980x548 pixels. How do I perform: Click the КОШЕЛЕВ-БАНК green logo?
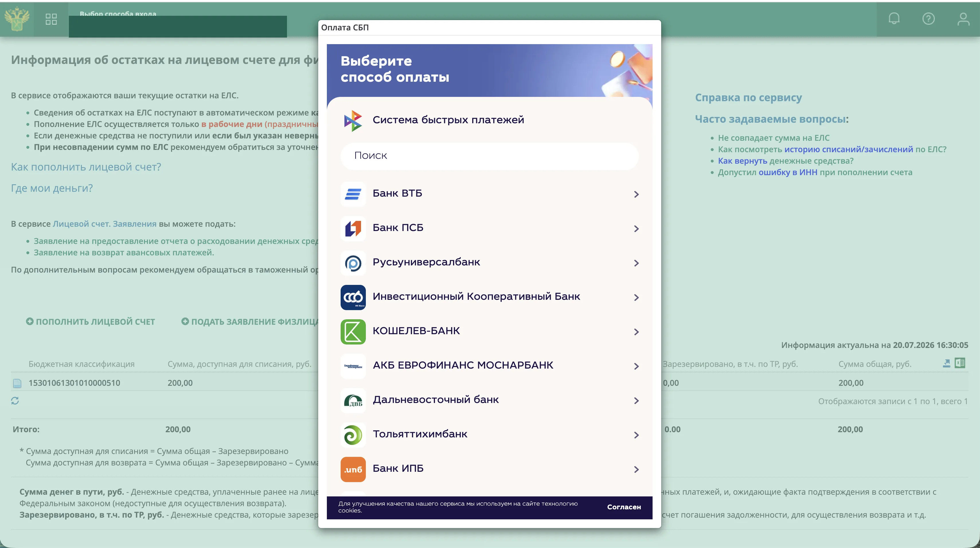[353, 332]
